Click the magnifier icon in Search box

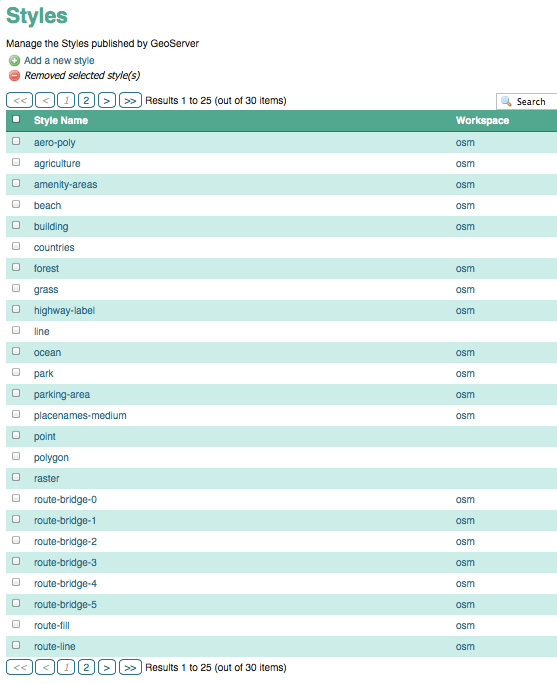click(506, 101)
